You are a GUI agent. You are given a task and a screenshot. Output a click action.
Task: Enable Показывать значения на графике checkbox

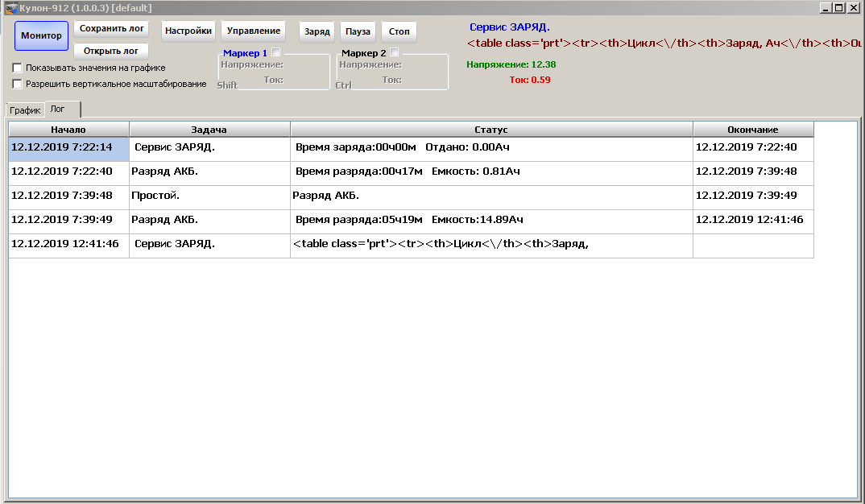(18, 68)
